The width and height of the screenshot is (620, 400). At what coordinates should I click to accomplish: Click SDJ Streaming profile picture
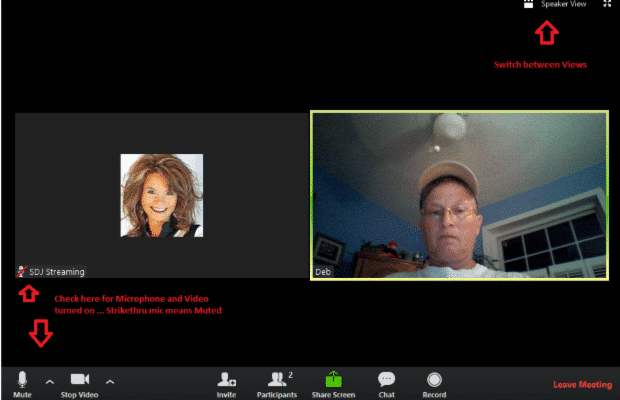click(162, 196)
